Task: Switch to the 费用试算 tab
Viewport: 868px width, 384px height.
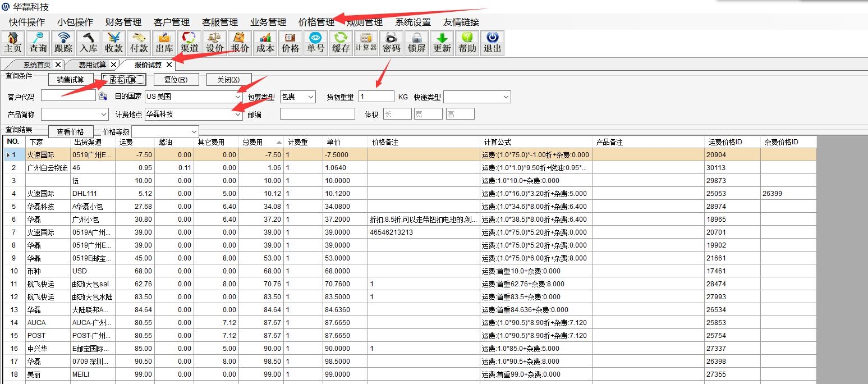Action: (x=92, y=65)
